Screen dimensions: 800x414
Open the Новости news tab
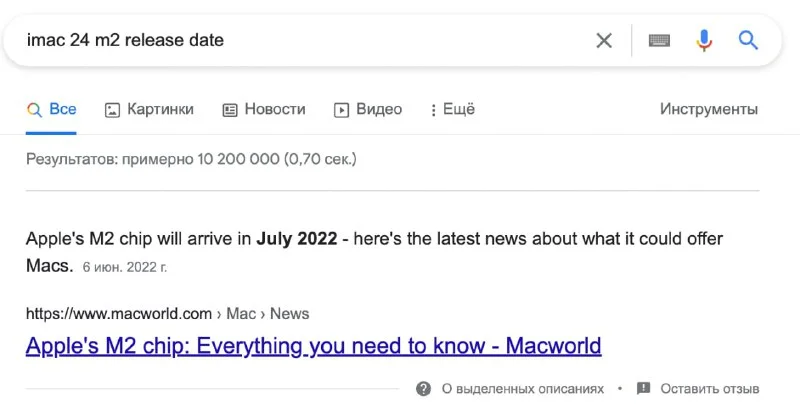[x=264, y=109]
